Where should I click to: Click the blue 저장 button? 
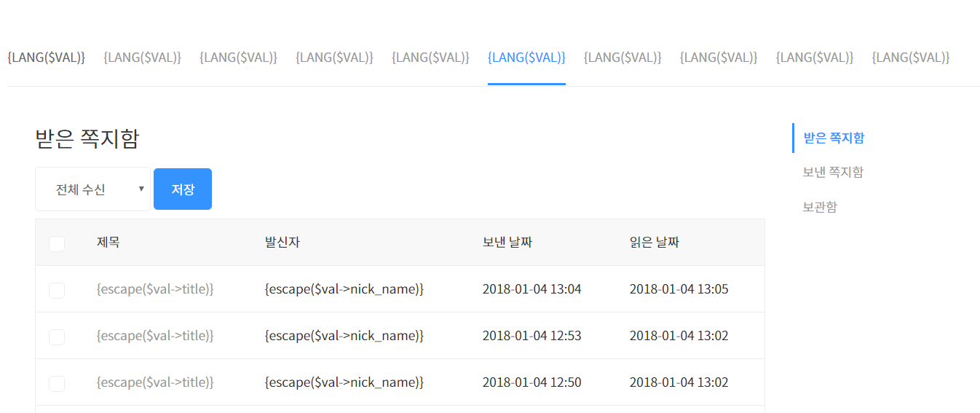(183, 189)
